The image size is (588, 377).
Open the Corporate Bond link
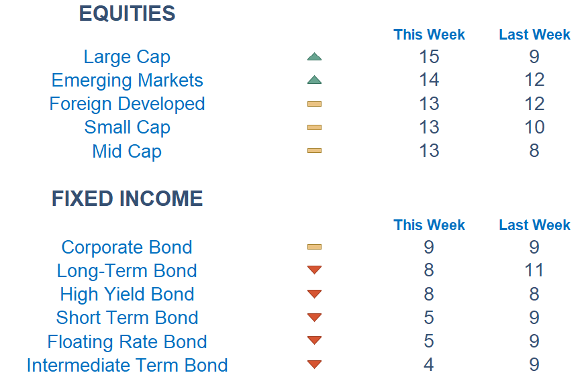127,248
